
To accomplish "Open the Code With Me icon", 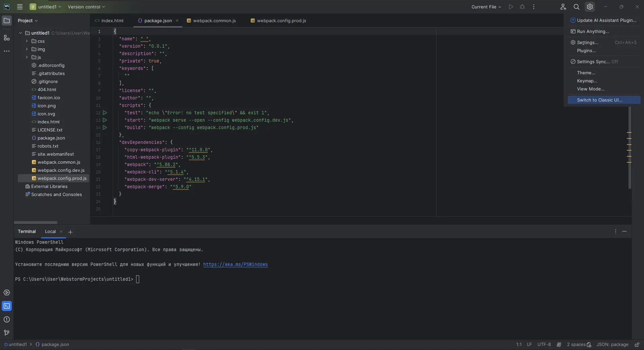I will [563, 7].
